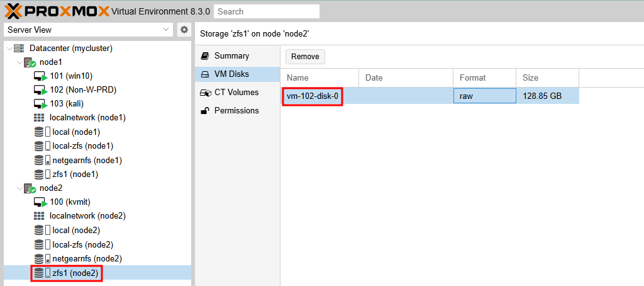Select the 100 (kvmit) tree label
Viewport: 644px width, 286px height.
point(70,202)
